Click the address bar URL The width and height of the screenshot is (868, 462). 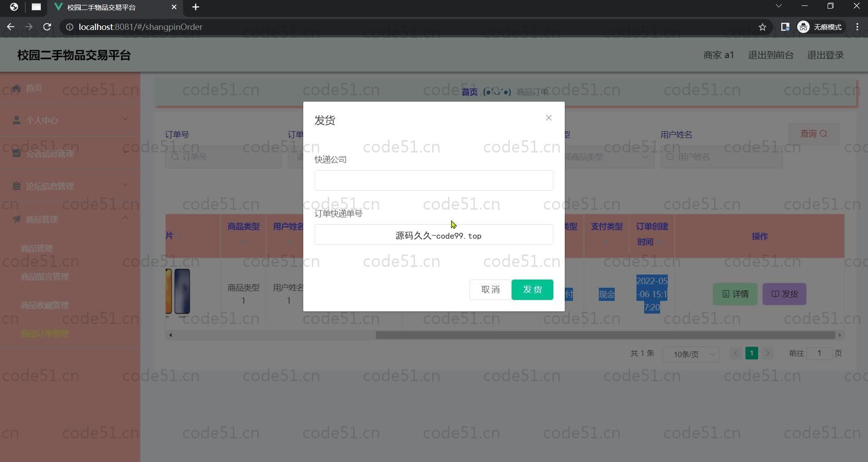point(140,27)
